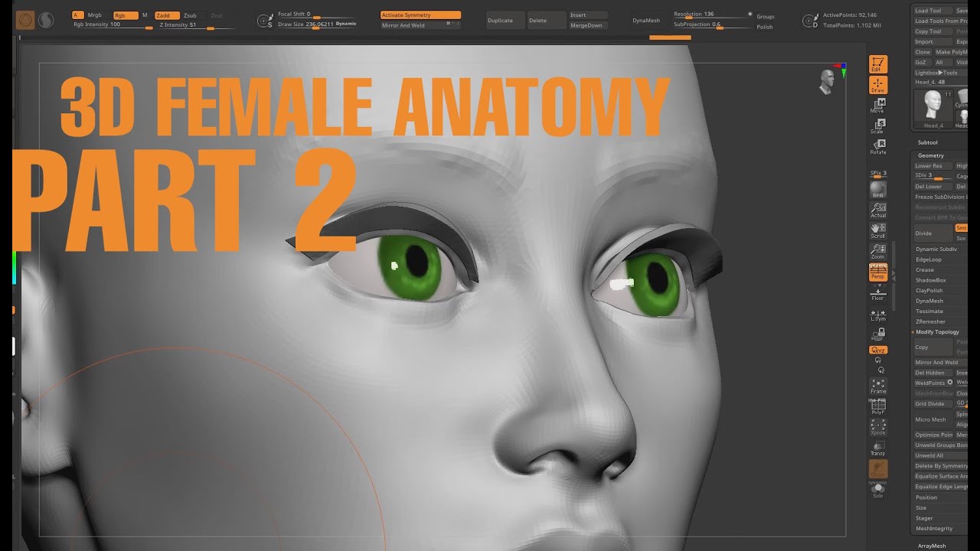980x551 pixels.
Task: Click the Insert button
Action: tap(589, 15)
